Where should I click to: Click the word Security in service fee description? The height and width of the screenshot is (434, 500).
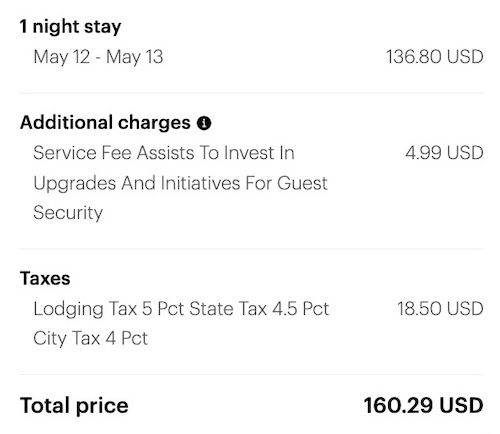tap(68, 213)
